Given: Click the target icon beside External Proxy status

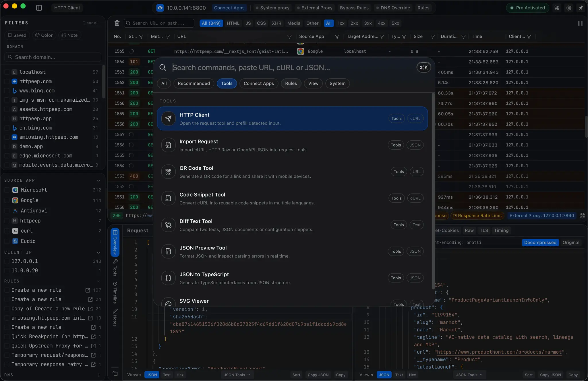Looking at the screenshot, I should 582,216.
